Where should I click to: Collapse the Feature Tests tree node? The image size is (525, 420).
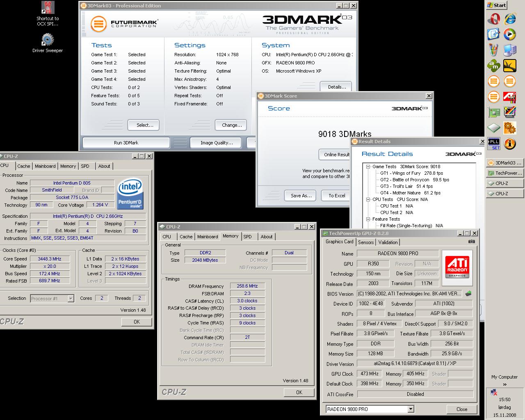click(368, 219)
